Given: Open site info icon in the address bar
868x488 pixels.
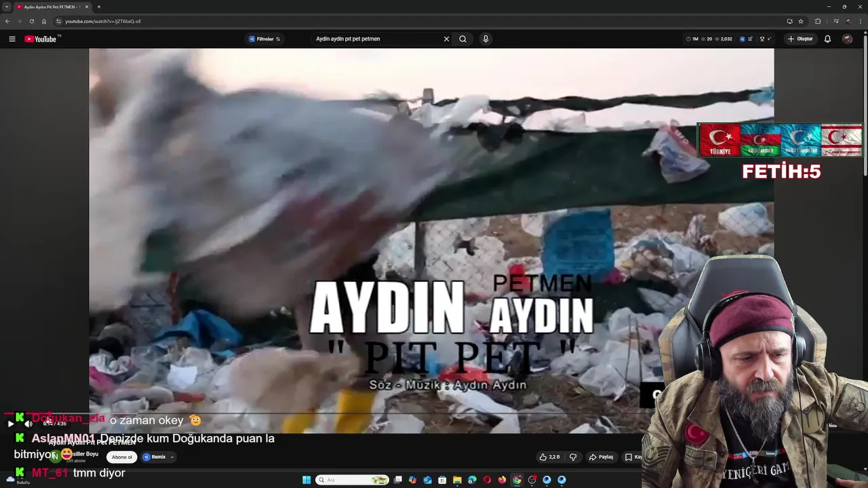Looking at the screenshot, I should click(58, 21).
